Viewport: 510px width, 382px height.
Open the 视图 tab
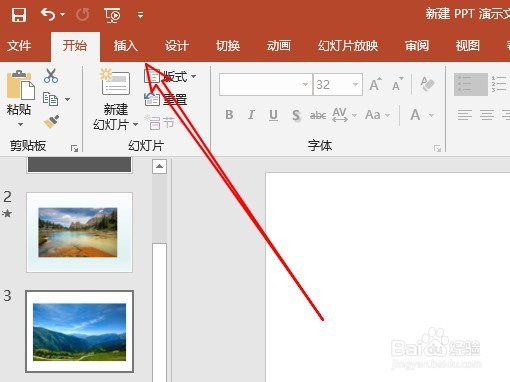click(468, 46)
